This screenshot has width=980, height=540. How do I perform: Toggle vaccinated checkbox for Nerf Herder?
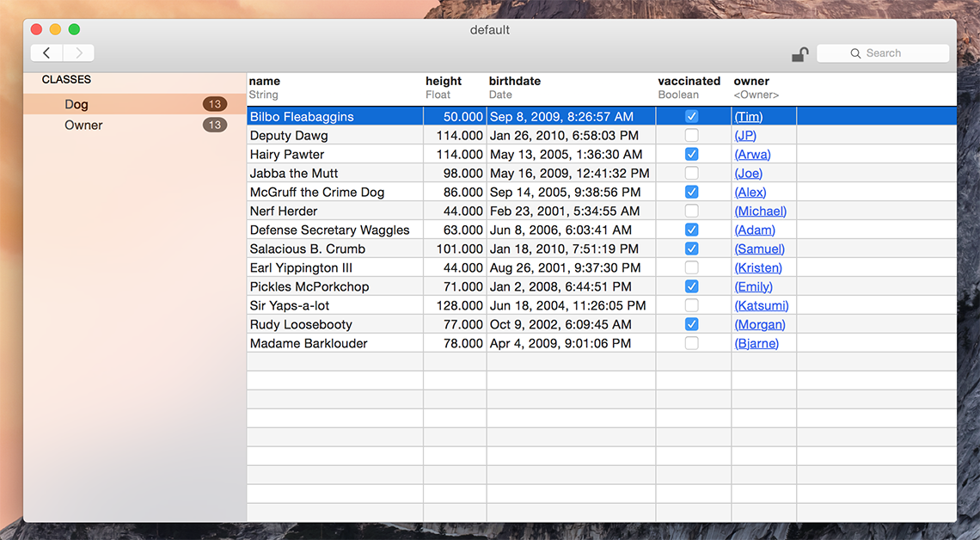point(692,211)
